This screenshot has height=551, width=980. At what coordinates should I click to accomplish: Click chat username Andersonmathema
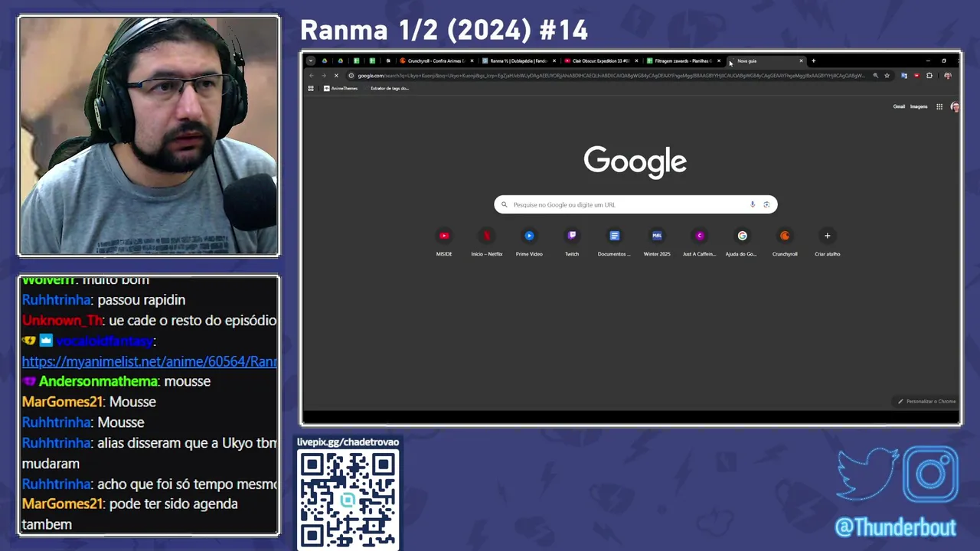point(97,381)
